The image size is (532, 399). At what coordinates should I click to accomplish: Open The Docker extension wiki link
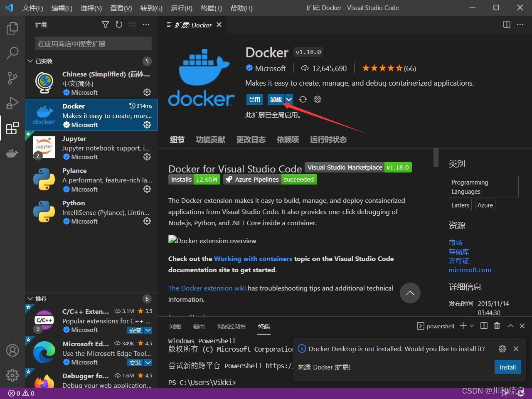point(207,288)
